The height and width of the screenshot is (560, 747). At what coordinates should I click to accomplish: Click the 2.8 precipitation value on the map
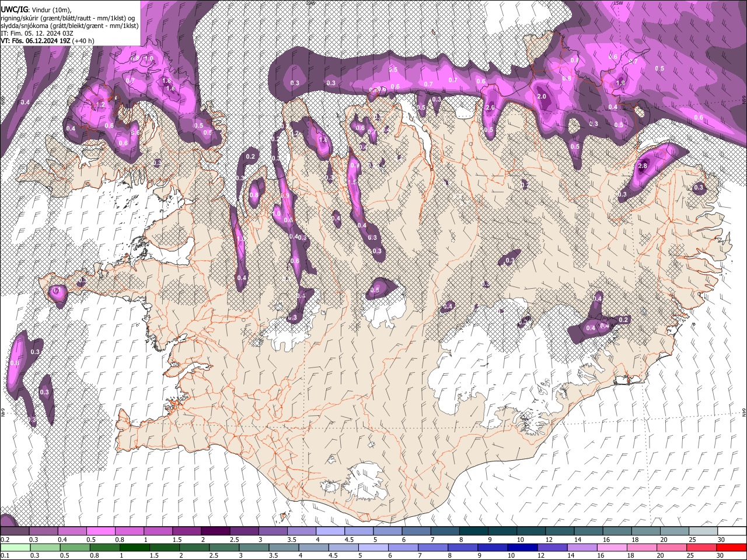[x=643, y=166]
